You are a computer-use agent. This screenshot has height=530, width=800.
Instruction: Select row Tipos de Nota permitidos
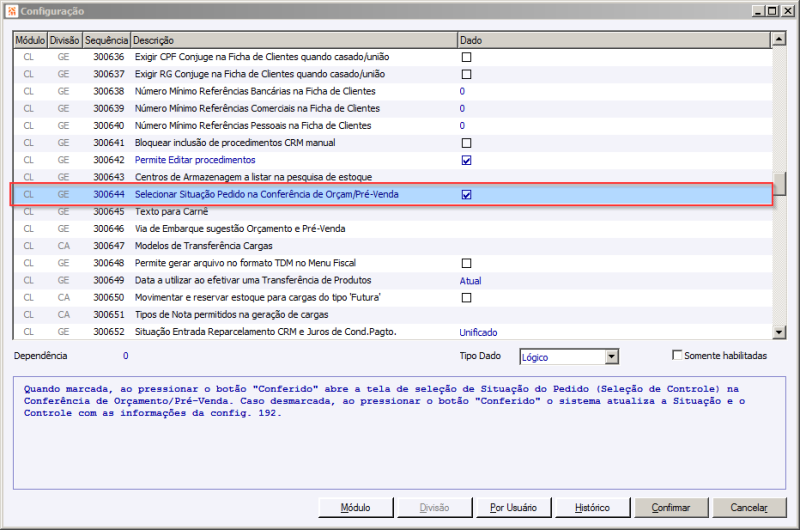coord(392,315)
